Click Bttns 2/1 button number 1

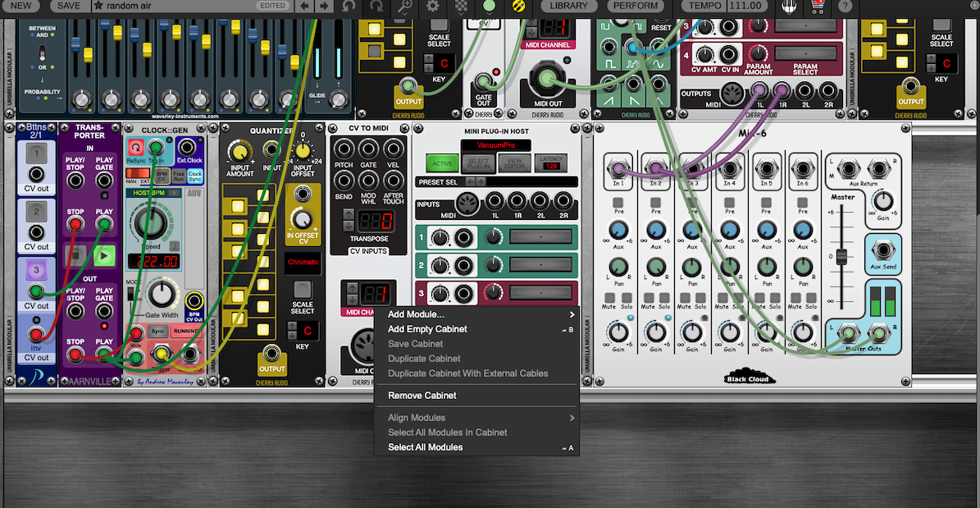click(36, 152)
